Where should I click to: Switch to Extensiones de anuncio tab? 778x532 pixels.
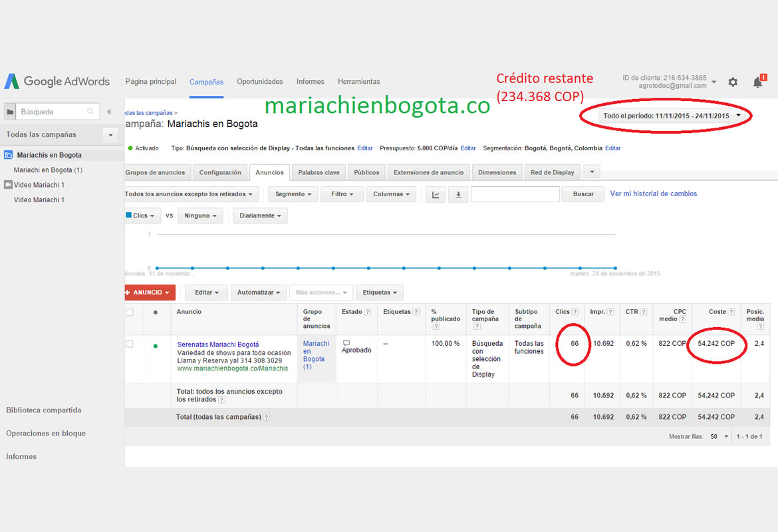click(x=429, y=172)
